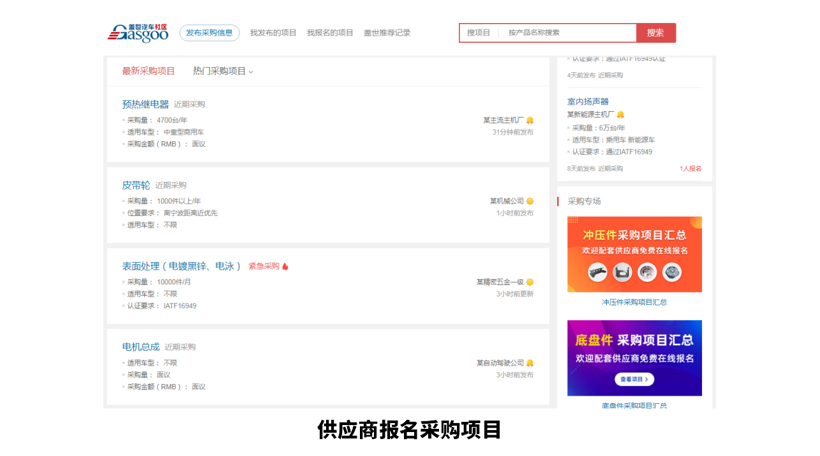820x456 pixels.
Task: Open the 预热继电器 procurement listing
Action: click(145, 104)
